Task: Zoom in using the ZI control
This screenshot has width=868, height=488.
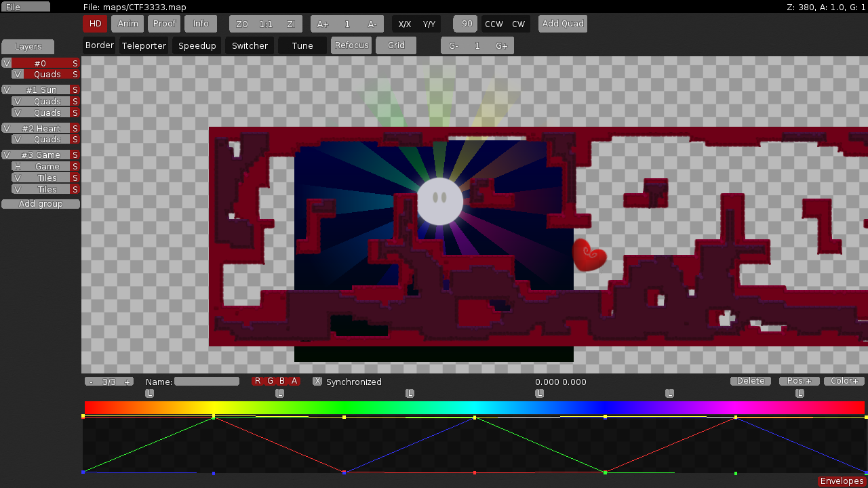Action: (290, 23)
